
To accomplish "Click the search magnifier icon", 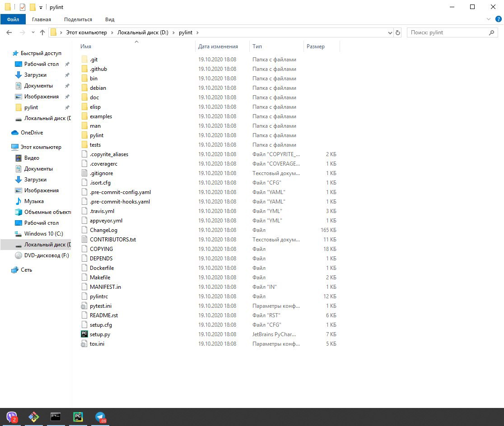I will pyautogui.click(x=491, y=32).
